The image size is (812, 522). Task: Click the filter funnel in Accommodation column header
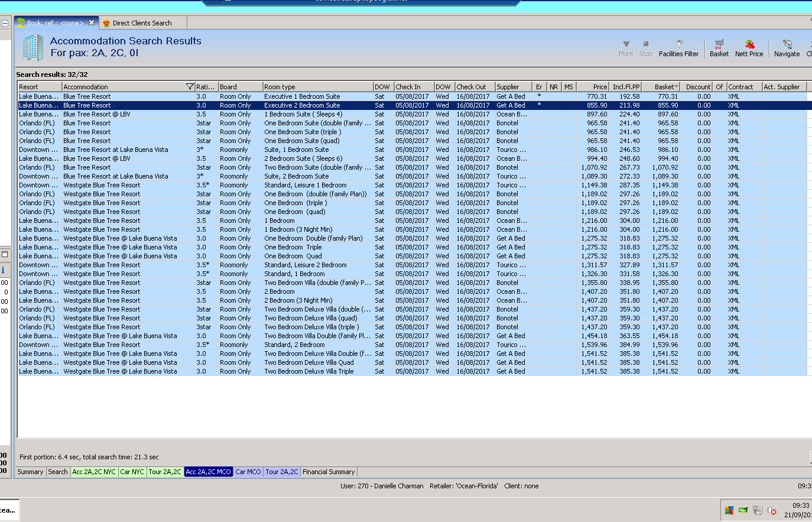pyautogui.click(x=190, y=87)
